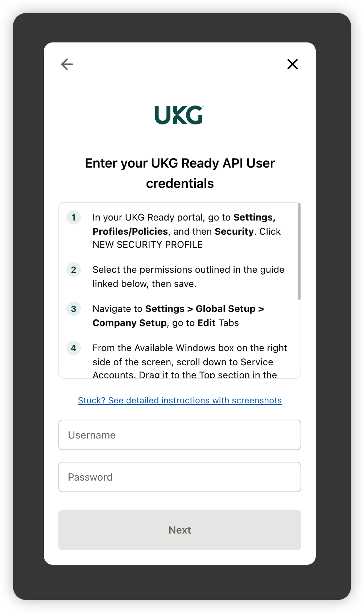Click the back arrow icon
This screenshot has width=364, height=613.
[67, 64]
